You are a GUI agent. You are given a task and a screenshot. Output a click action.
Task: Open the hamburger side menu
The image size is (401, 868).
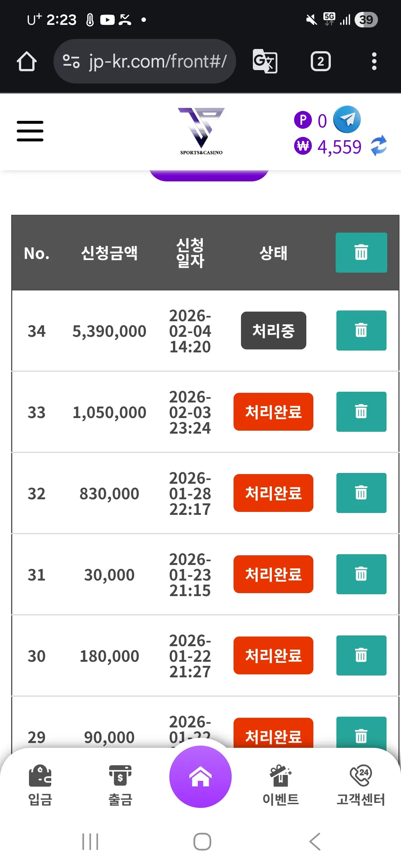[30, 131]
